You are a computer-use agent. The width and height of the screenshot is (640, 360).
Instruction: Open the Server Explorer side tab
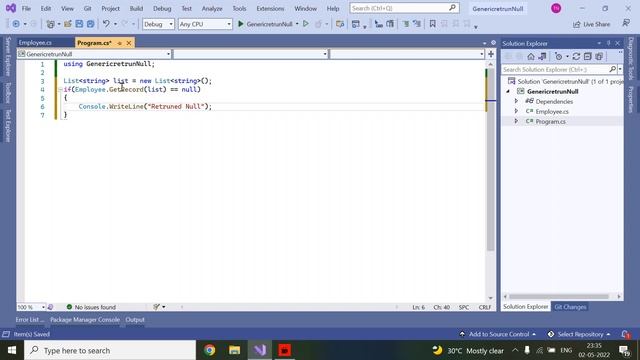[x=8, y=56]
